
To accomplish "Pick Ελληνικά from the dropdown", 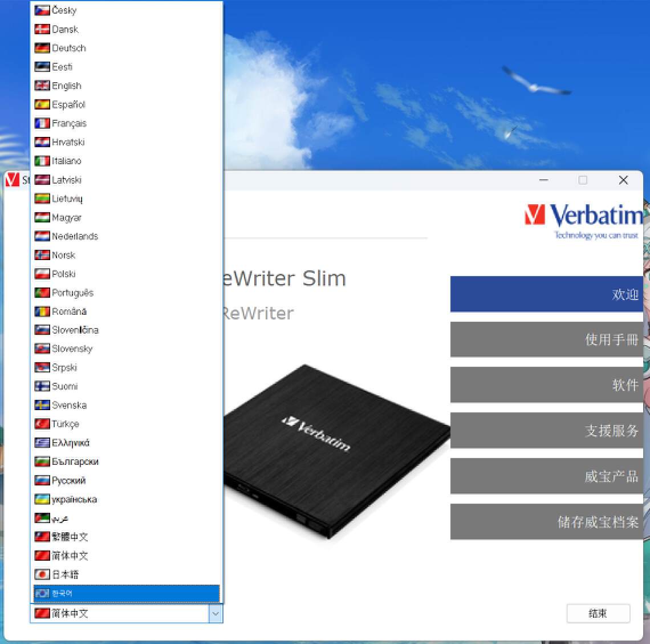I will tap(127, 443).
